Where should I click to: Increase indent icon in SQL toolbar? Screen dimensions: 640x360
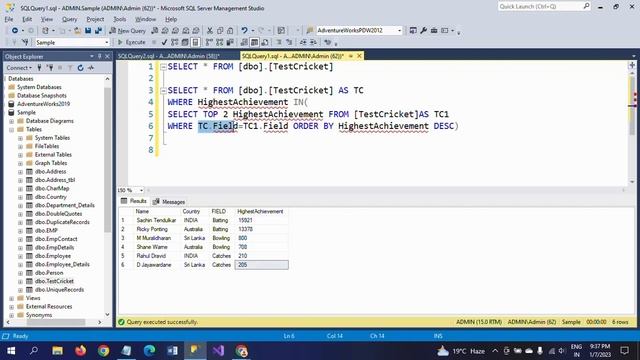(x=313, y=42)
